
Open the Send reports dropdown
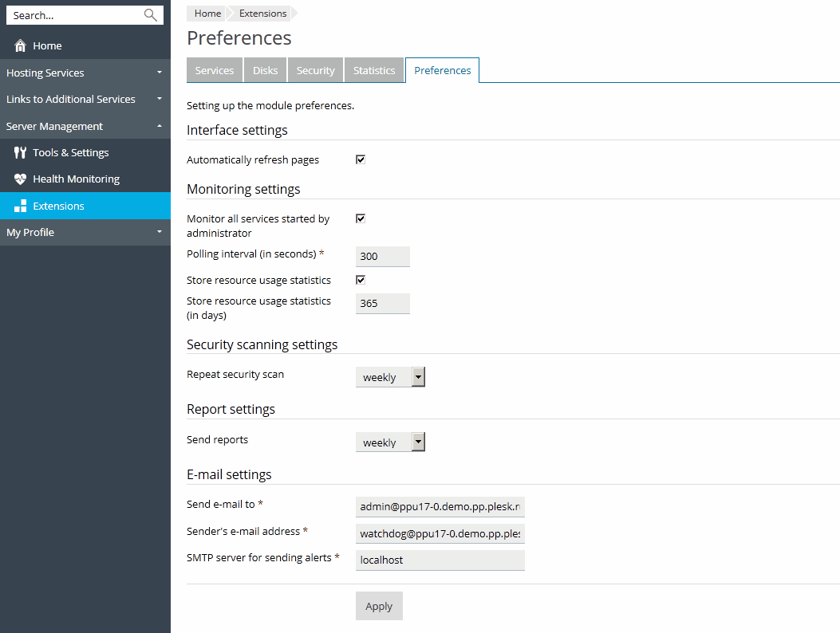click(390, 442)
